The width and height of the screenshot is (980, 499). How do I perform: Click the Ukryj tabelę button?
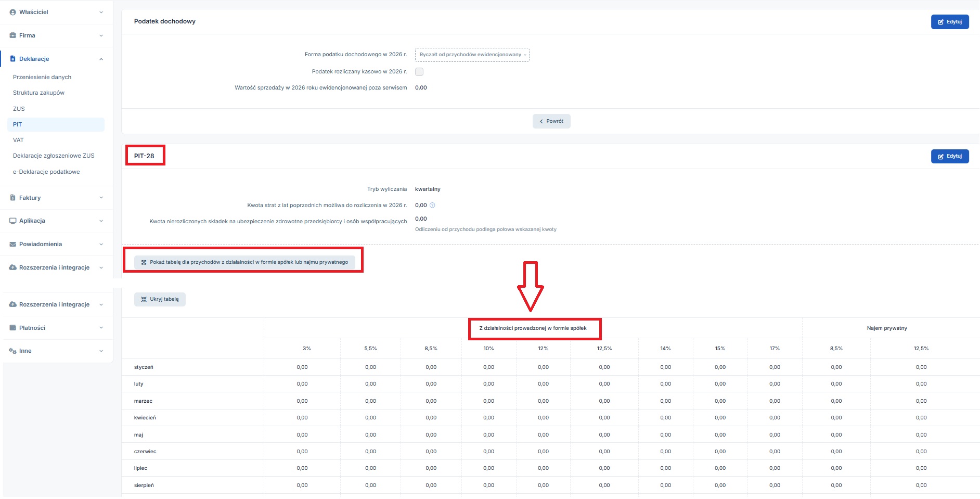coord(160,299)
